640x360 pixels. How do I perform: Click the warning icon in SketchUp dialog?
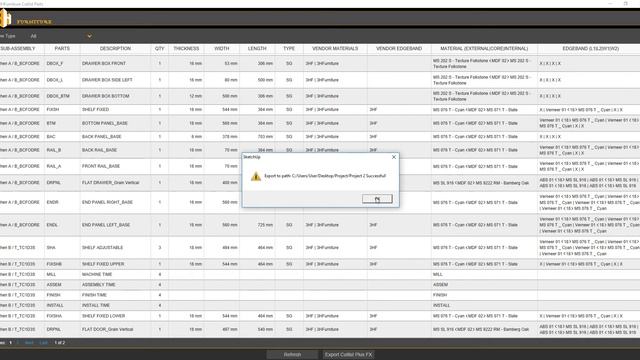(256, 176)
